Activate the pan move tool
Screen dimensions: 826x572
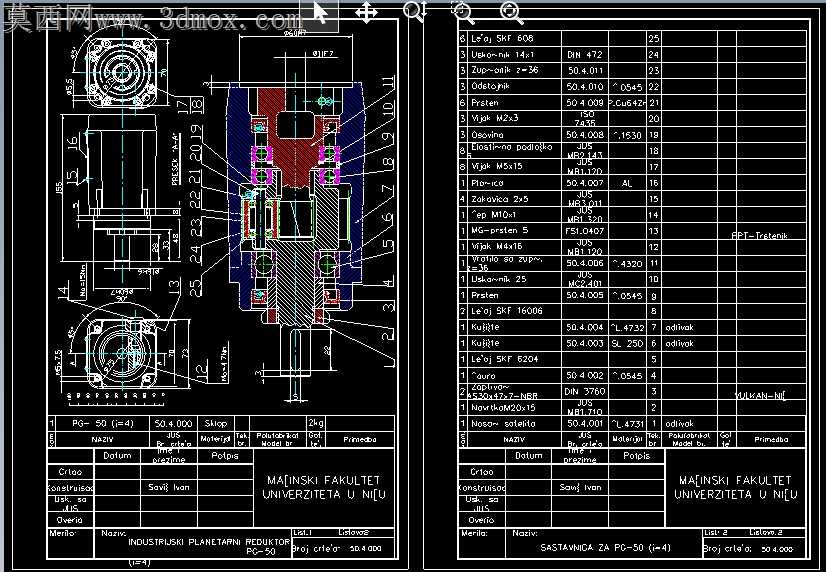[x=366, y=12]
